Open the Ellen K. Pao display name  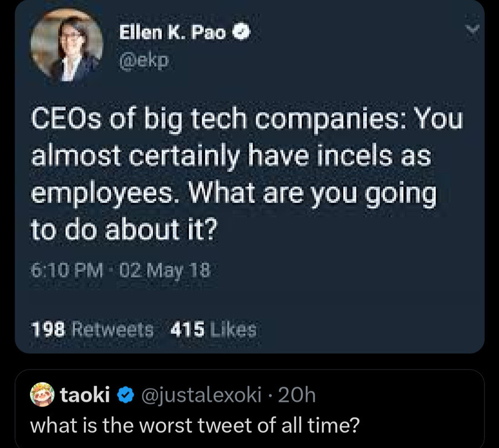coord(174,33)
